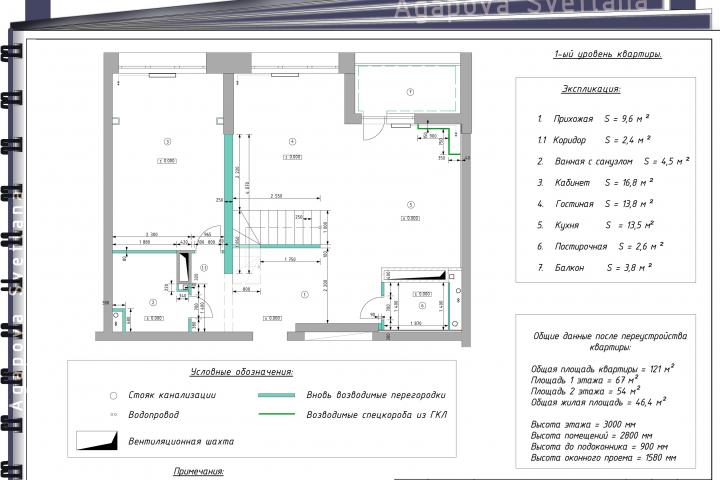
Task: Click the '1 750' dimension below the staircase
Action: point(290,260)
